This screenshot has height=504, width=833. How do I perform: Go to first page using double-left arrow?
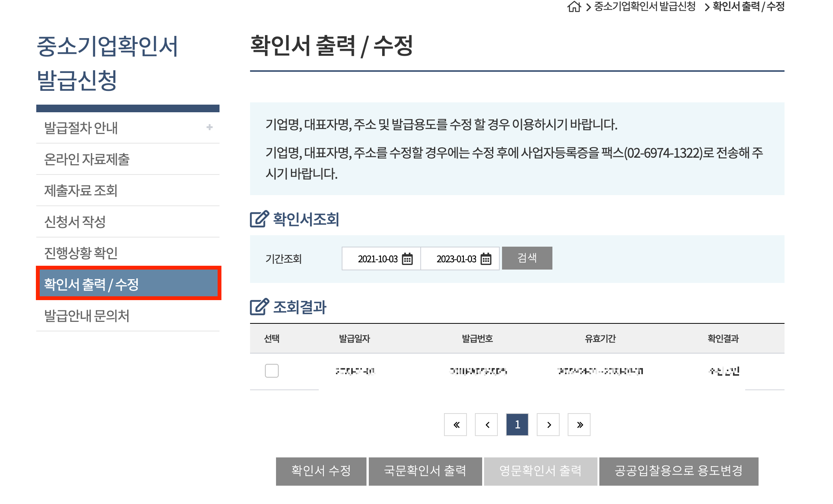point(455,425)
